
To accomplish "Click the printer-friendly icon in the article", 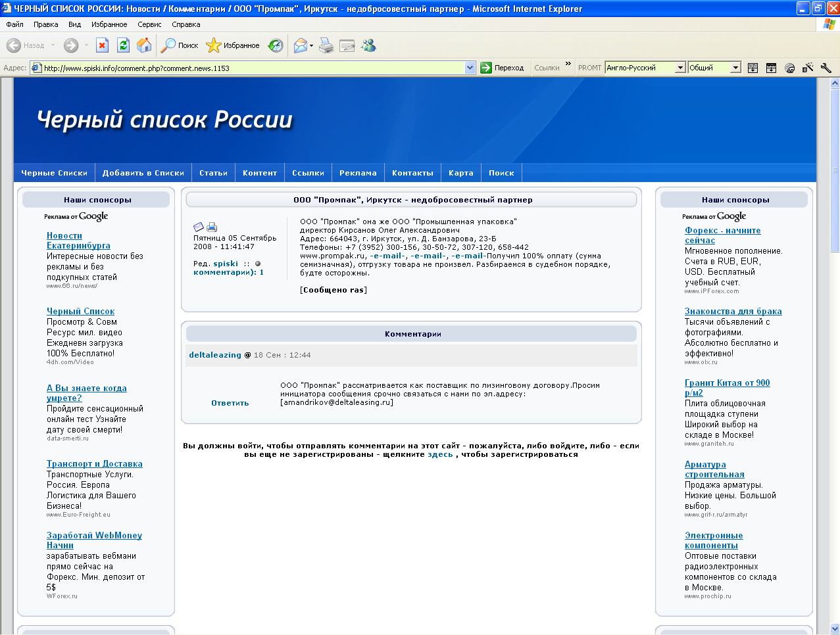I will [x=212, y=227].
